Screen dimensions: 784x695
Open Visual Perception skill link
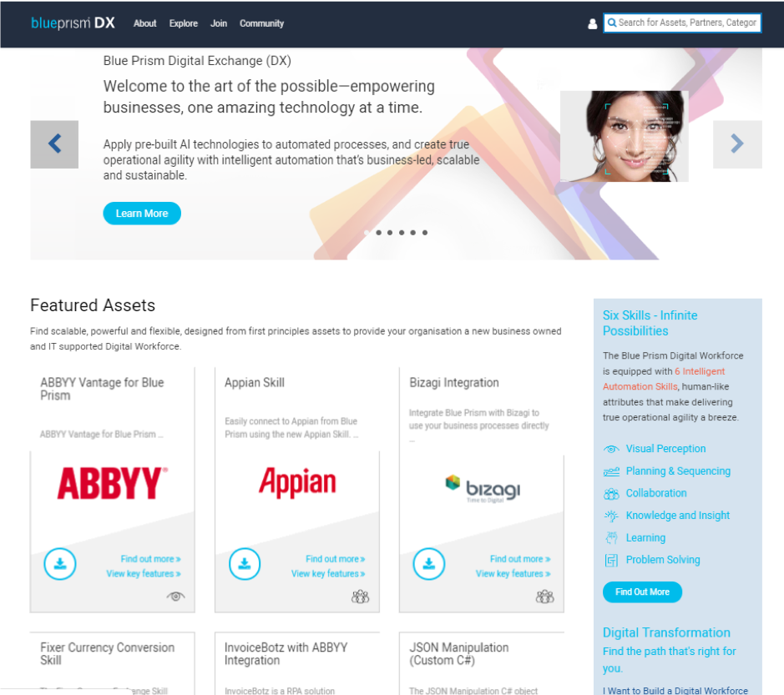point(666,449)
